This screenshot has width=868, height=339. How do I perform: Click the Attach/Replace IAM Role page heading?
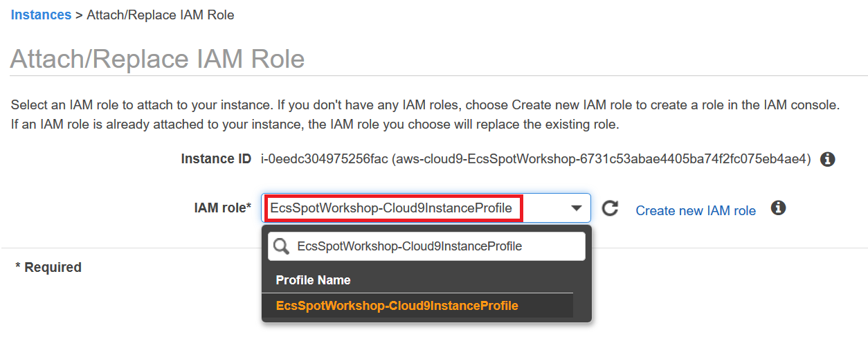click(x=158, y=59)
